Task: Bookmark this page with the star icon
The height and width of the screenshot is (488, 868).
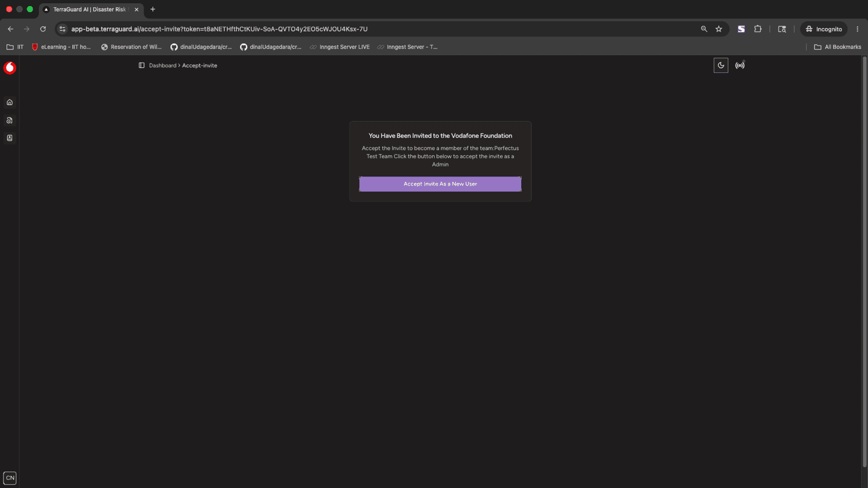Action: point(719,29)
